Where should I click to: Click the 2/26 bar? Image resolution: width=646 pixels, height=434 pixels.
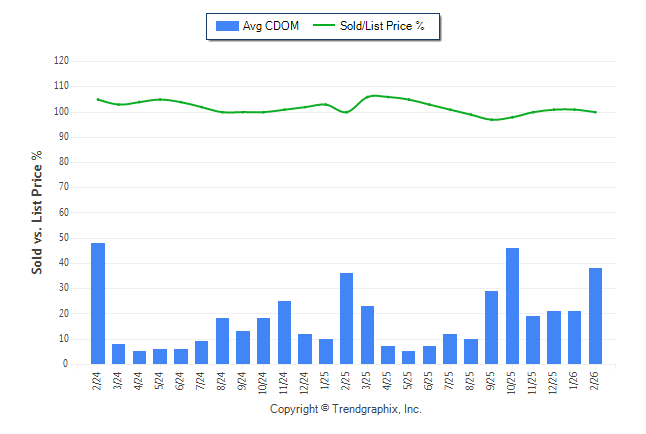pyautogui.click(x=595, y=316)
